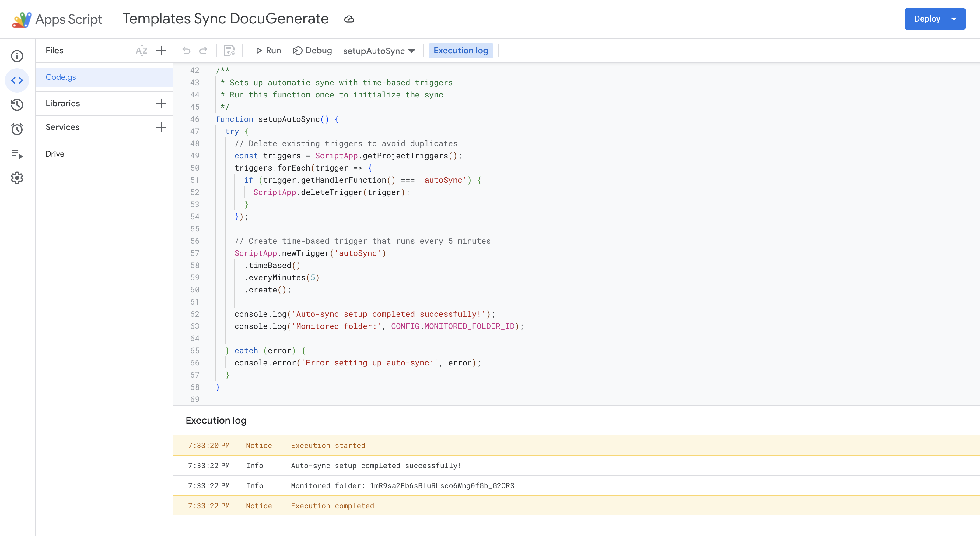Add a new file with plus icon
Screen dimensions: 980x536
pyautogui.click(x=161, y=51)
